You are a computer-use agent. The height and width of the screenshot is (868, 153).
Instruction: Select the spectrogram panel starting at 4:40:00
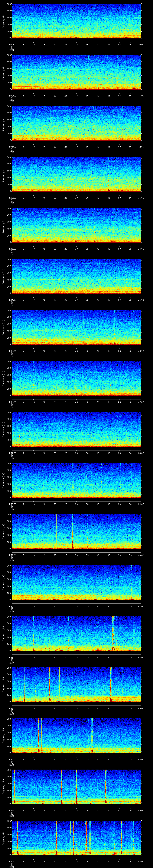(x=76, y=583)
